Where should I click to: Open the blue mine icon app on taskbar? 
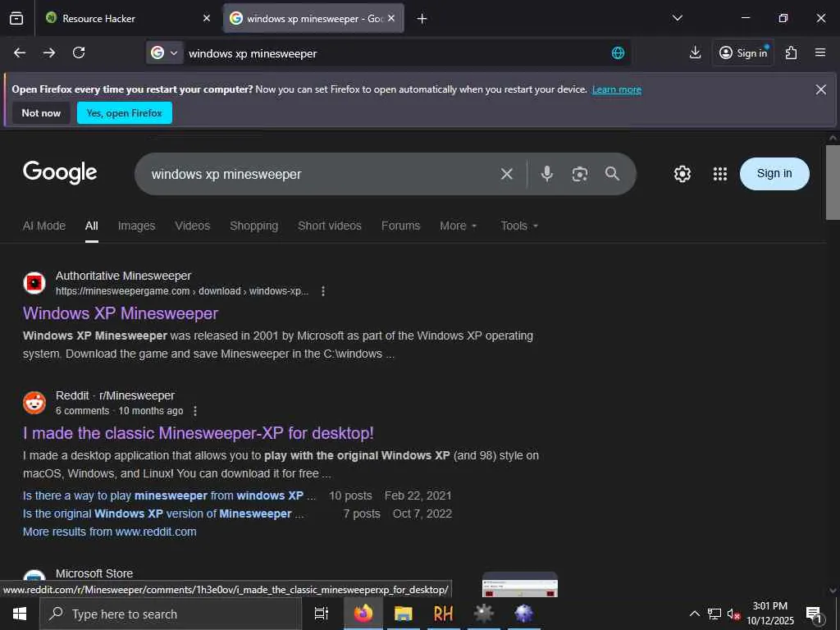pos(523,614)
